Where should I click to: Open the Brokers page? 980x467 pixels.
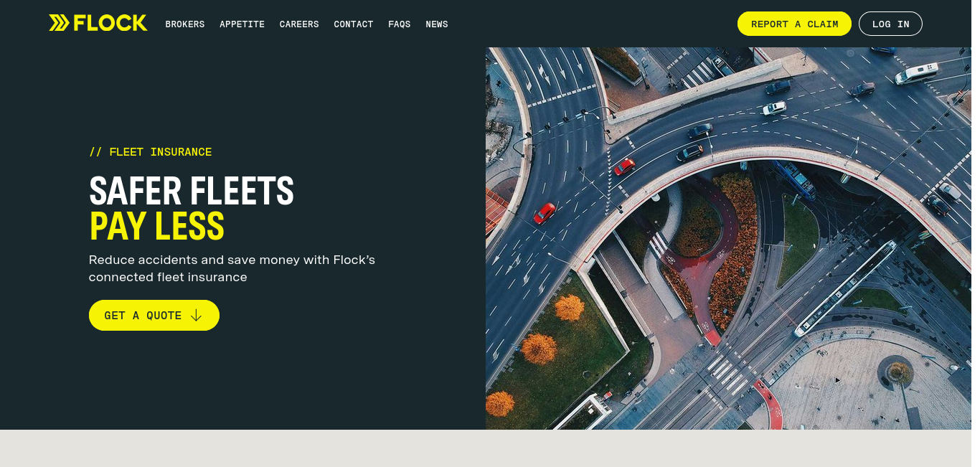[x=185, y=24]
